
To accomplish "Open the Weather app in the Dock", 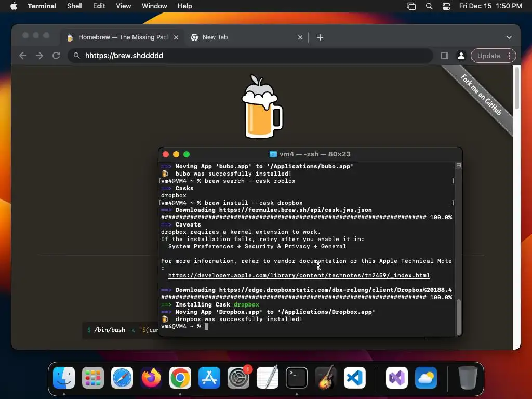I will click(426, 378).
